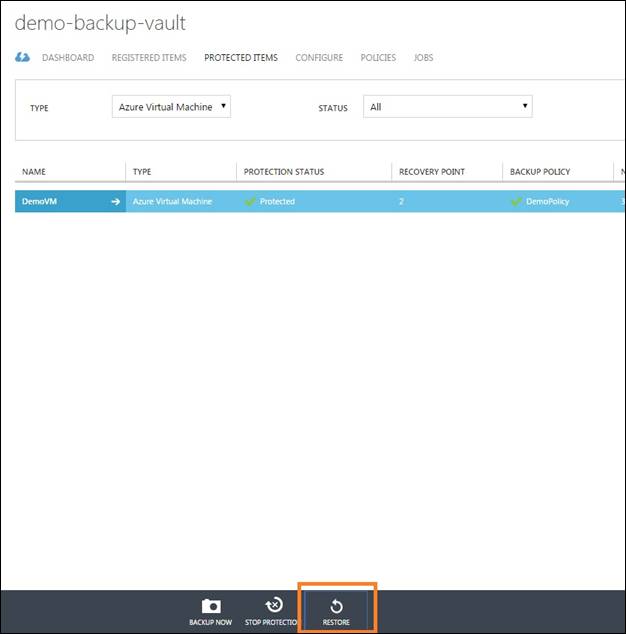Open the quick start cloud icon tab
Viewport: 626px width, 634px height.
click(x=22, y=57)
